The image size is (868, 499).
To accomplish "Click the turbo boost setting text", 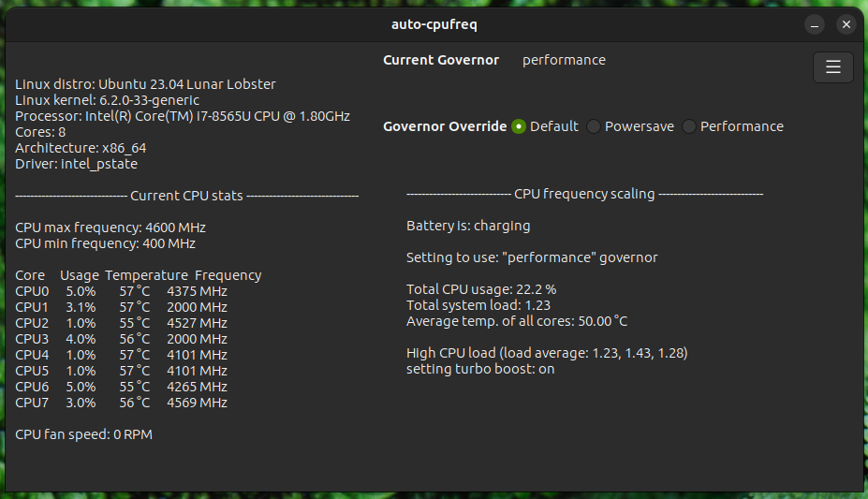I will pyautogui.click(x=480, y=369).
